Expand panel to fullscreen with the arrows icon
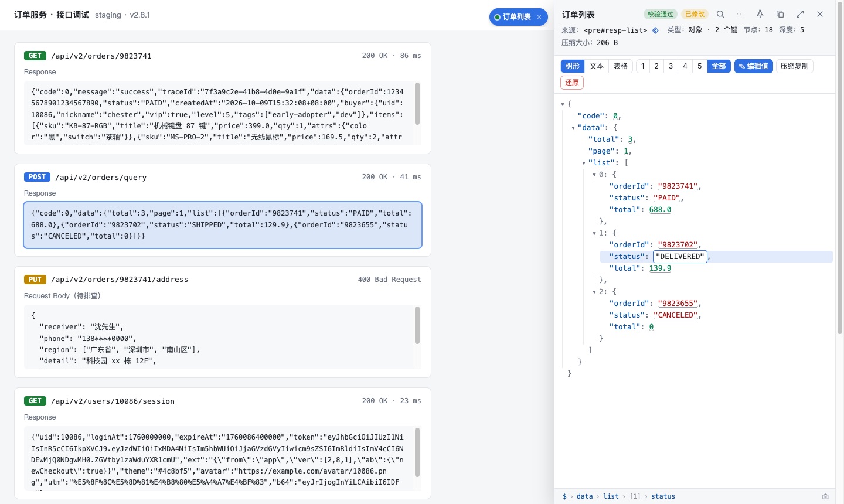This screenshot has width=844, height=504. click(x=800, y=14)
